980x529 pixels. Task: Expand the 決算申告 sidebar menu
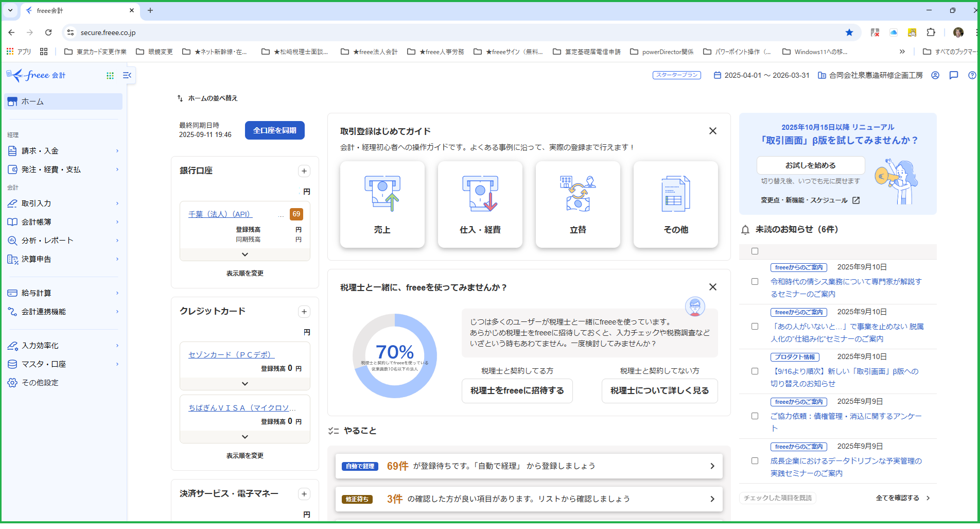click(63, 259)
